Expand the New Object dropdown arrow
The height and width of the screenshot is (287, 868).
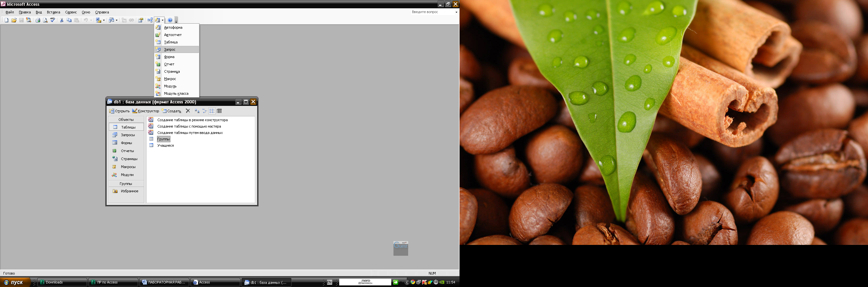click(x=162, y=20)
